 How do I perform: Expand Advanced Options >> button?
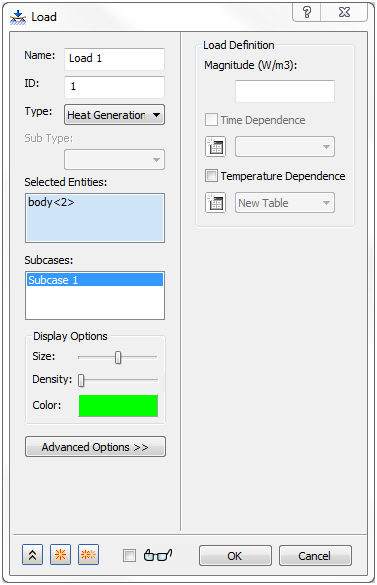[x=95, y=447]
